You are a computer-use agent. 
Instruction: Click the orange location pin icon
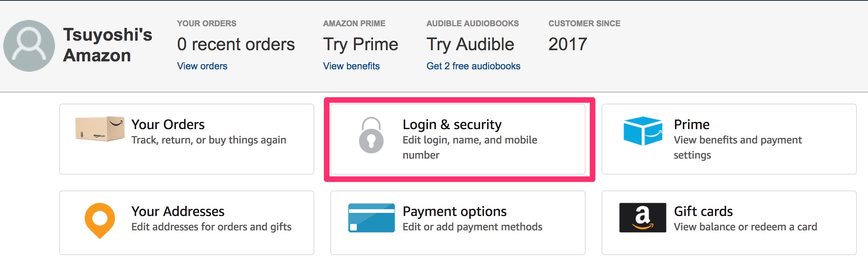pos(100,221)
